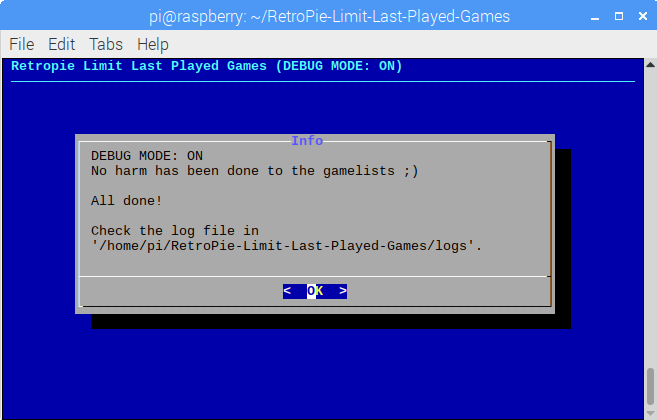Screen dimensions: 657x420
Task: Close the terminal window
Action: [x=643, y=16]
